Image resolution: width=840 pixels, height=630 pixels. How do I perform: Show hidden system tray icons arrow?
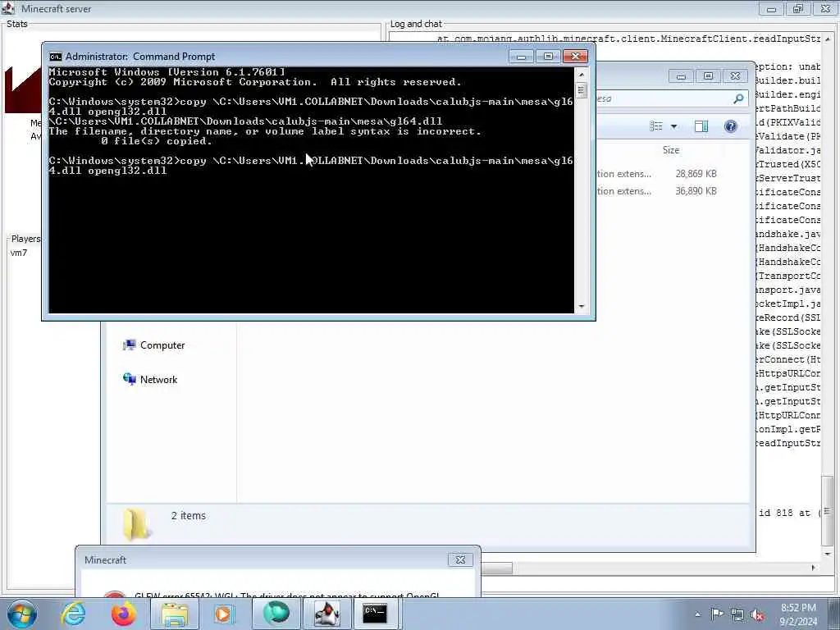coord(697,614)
